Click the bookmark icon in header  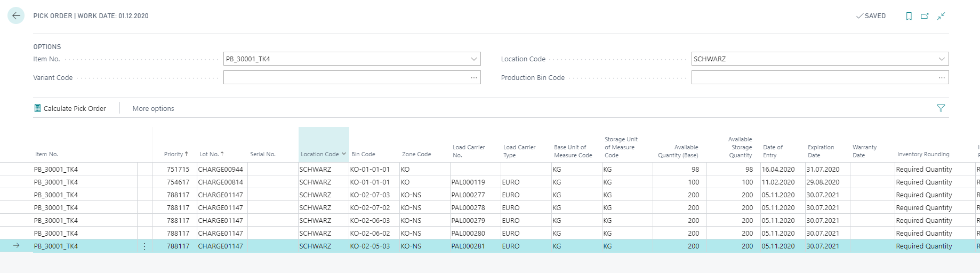[x=909, y=16]
